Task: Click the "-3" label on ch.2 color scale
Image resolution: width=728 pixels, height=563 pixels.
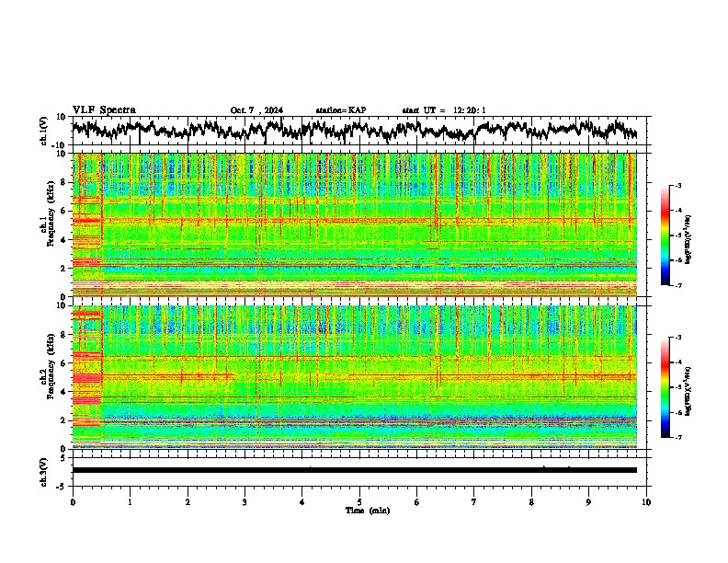Action: click(677, 338)
